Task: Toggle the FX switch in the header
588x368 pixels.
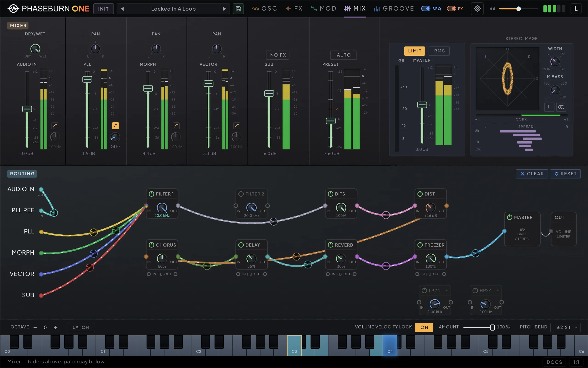Action: coord(451,9)
